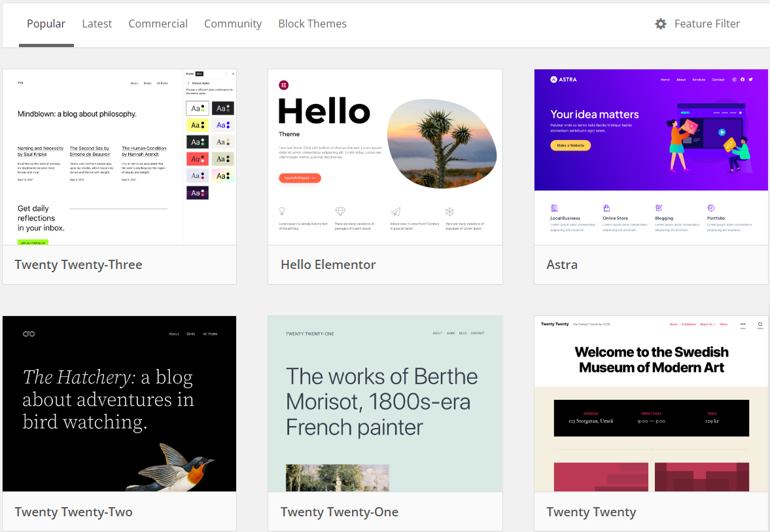Pick the dark purple Aa style swatch
Image resolution: width=770 pixels, height=532 pixels.
pyautogui.click(x=198, y=192)
